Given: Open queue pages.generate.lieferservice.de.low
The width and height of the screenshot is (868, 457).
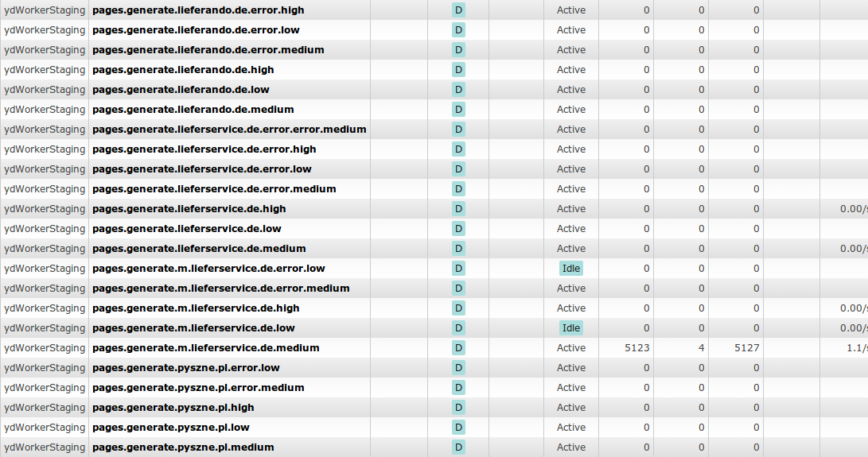Looking at the screenshot, I should (187, 229).
